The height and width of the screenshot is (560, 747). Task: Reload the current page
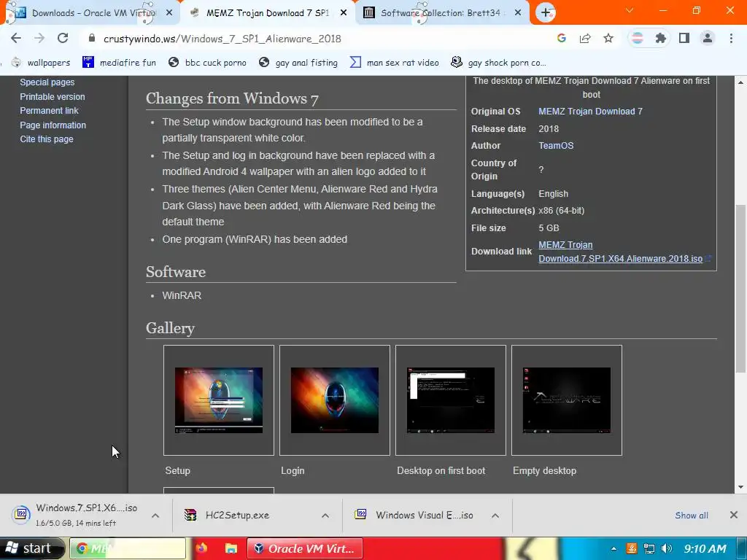63,38
